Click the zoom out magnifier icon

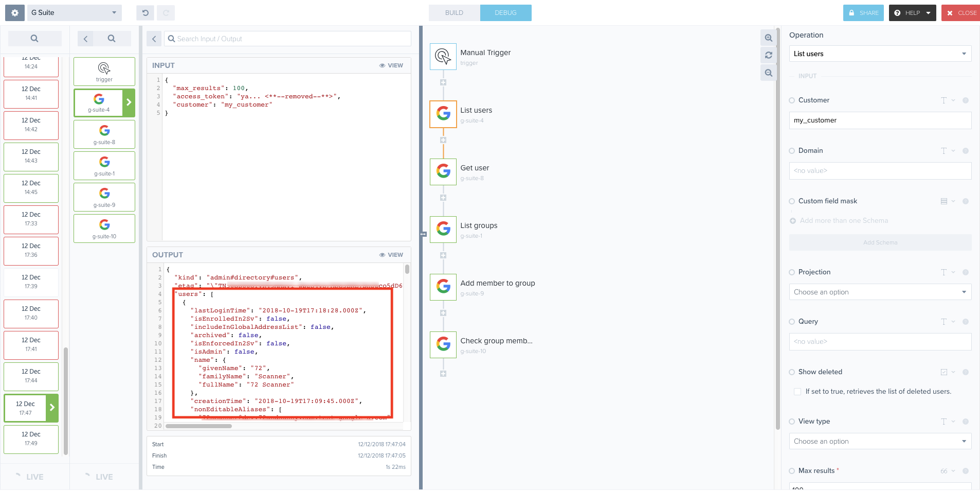pyautogui.click(x=768, y=73)
